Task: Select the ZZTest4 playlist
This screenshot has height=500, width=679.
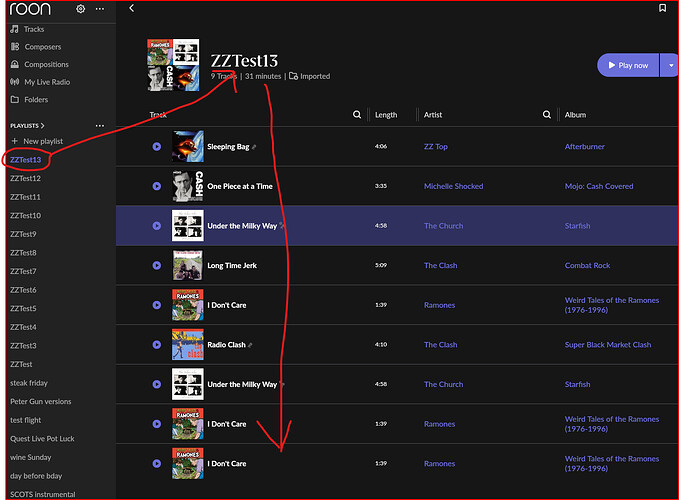Action: click(x=23, y=327)
